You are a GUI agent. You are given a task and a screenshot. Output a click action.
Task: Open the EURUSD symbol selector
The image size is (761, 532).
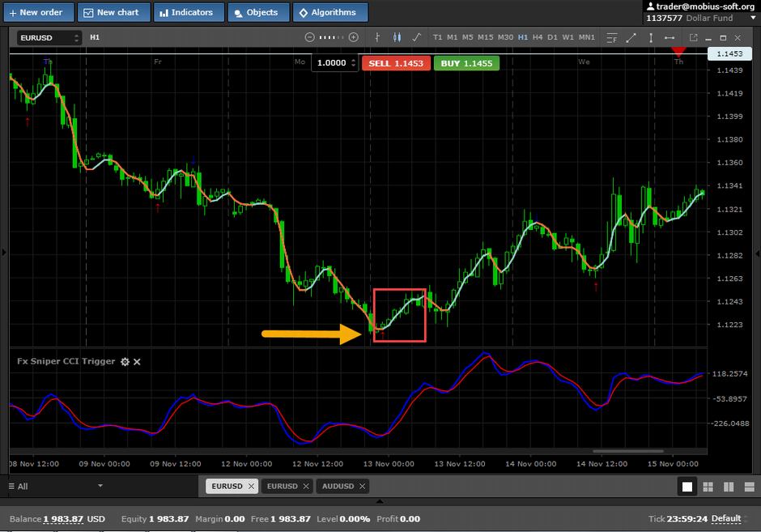(49, 38)
